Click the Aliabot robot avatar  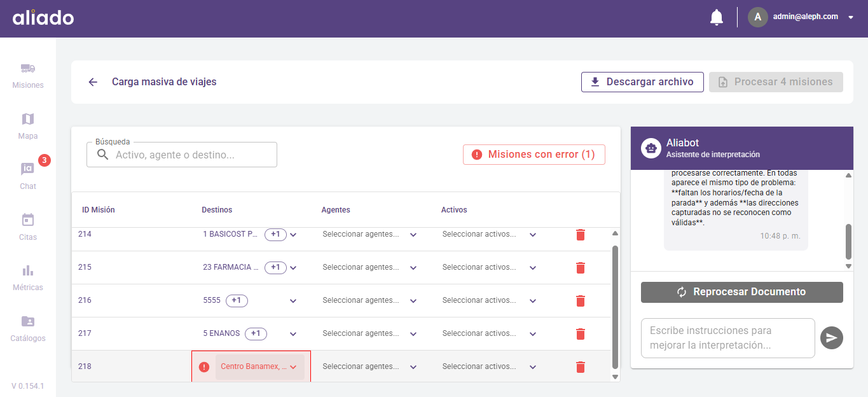click(x=651, y=148)
